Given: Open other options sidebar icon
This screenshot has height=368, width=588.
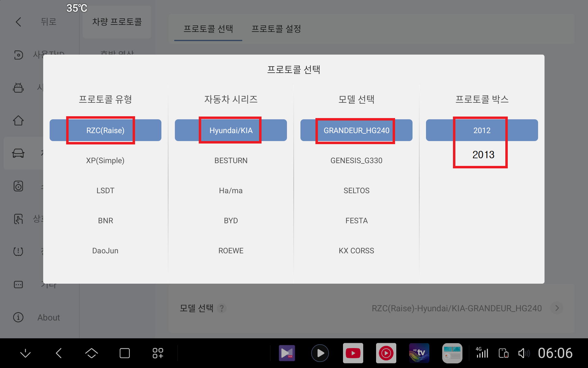Looking at the screenshot, I should coord(18,285).
